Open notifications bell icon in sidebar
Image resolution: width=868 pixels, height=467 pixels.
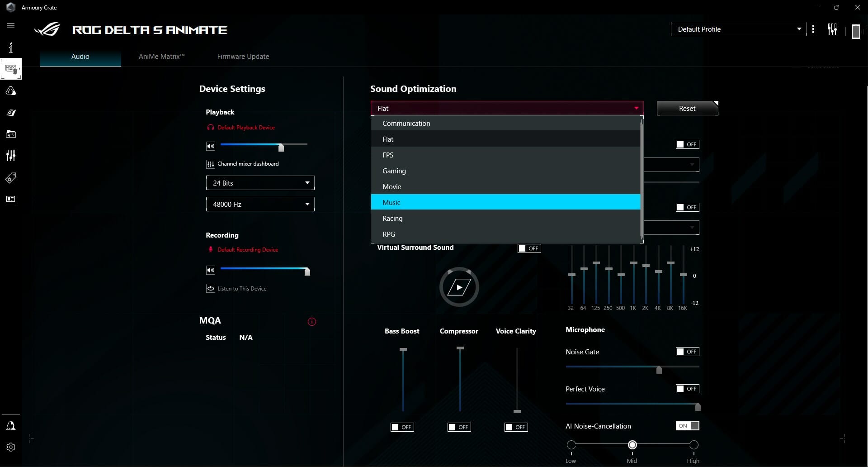tap(11, 425)
